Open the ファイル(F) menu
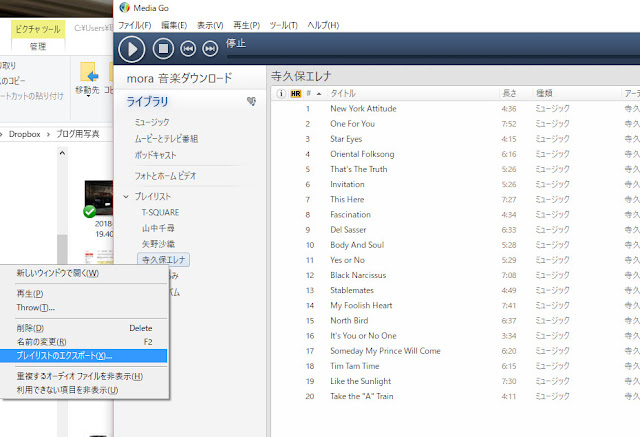640x437 pixels. click(135, 25)
